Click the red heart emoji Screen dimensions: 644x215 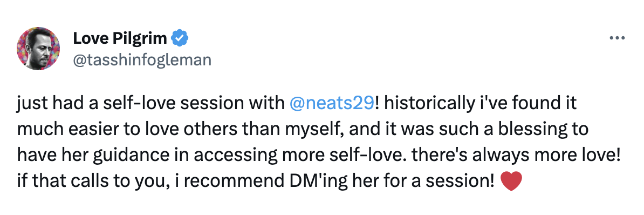pos(512,182)
